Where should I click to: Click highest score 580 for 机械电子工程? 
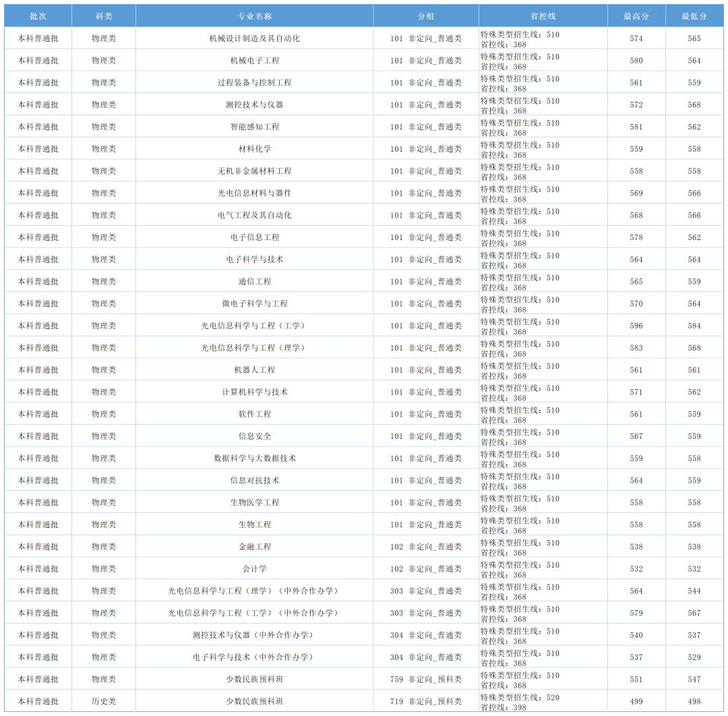pos(636,61)
